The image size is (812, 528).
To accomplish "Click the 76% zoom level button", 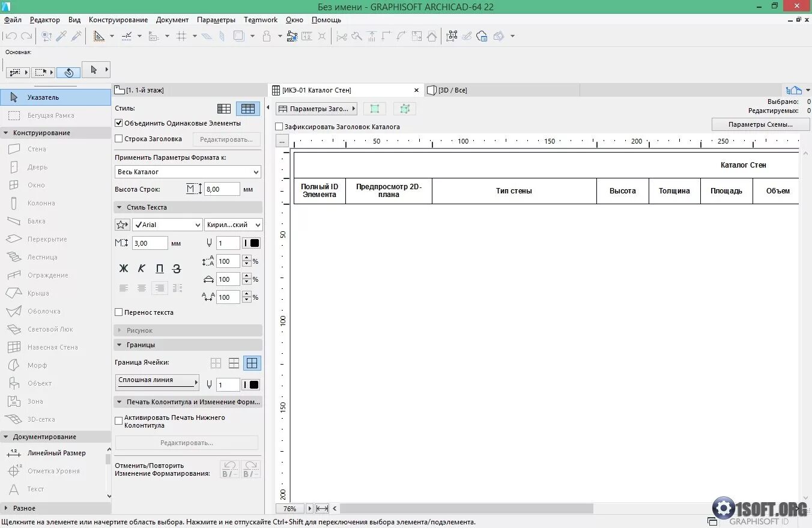I will pyautogui.click(x=290, y=509).
